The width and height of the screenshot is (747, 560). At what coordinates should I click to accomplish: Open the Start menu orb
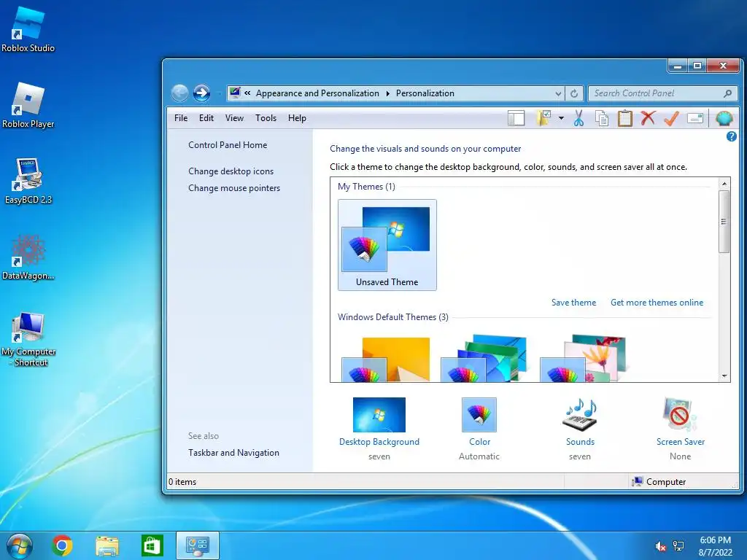[x=20, y=545]
